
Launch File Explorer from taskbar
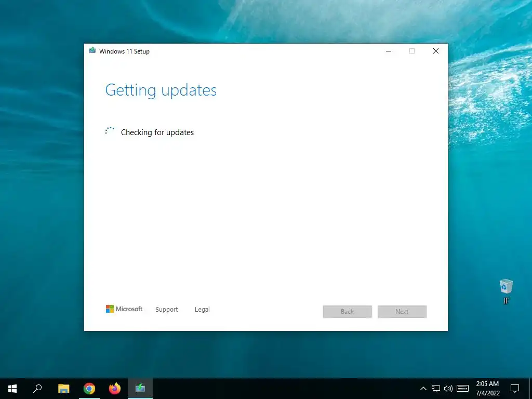[63, 389]
